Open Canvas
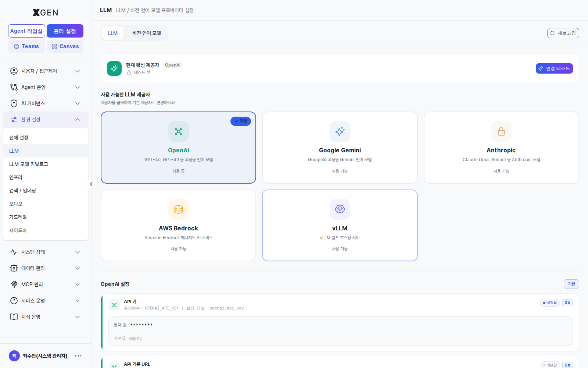Image resolution: width=588 pixels, height=368 pixels. pos(65,46)
